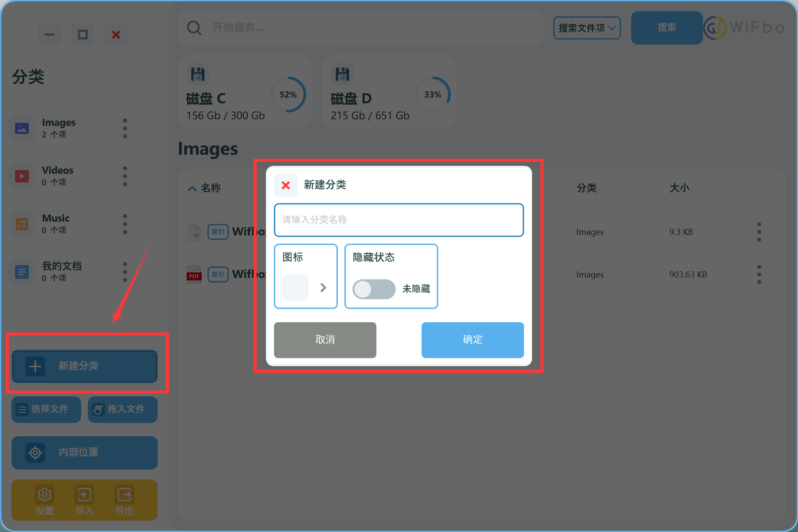Viewport: 798px width, 532px height.
Task: Open the 搜索文件项 dropdown
Action: point(587,28)
